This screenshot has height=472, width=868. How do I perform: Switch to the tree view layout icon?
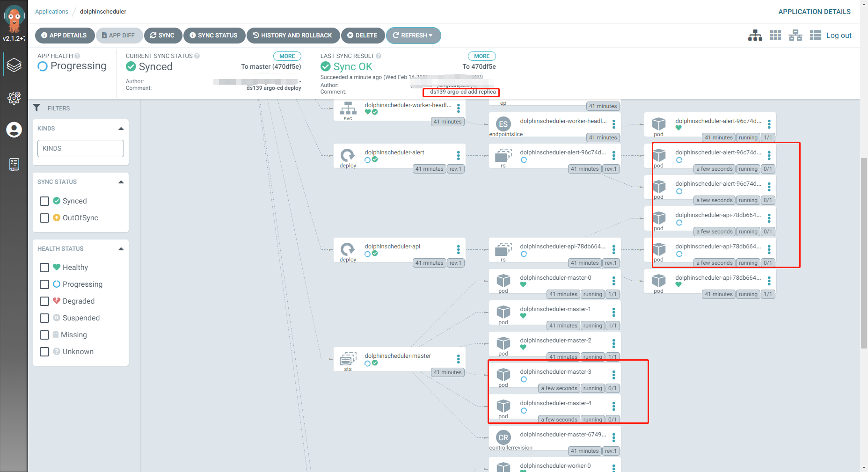755,36
